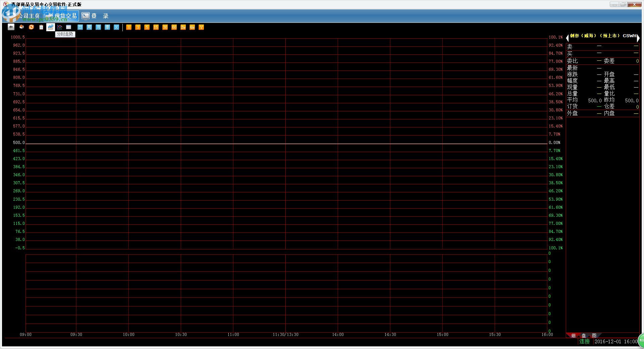Click the 委比 label in quote panel

[572, 61]
